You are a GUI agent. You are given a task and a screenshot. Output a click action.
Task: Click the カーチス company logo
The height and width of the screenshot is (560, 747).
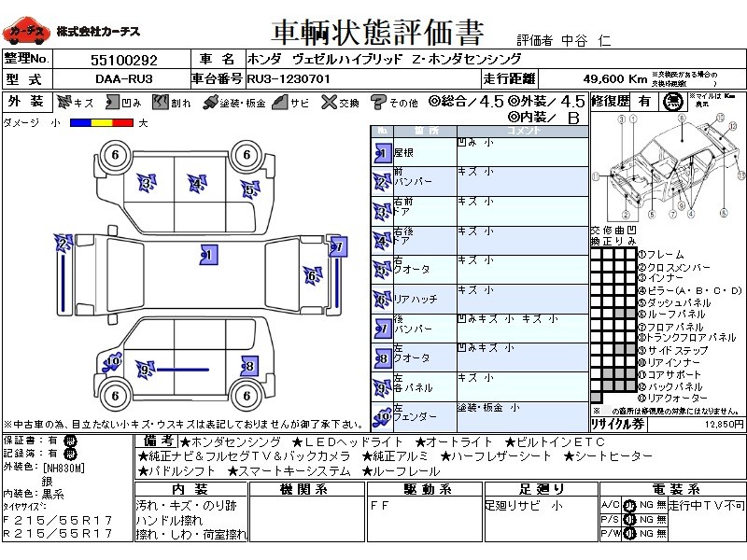pos(27,32)
